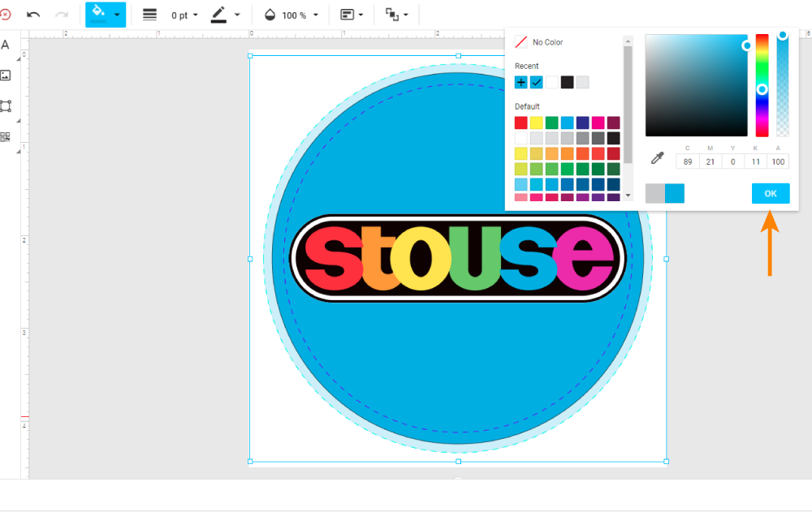The image size is (812, 512).
Task: Add current color to Recent swatches
Action: pos(521,82)
